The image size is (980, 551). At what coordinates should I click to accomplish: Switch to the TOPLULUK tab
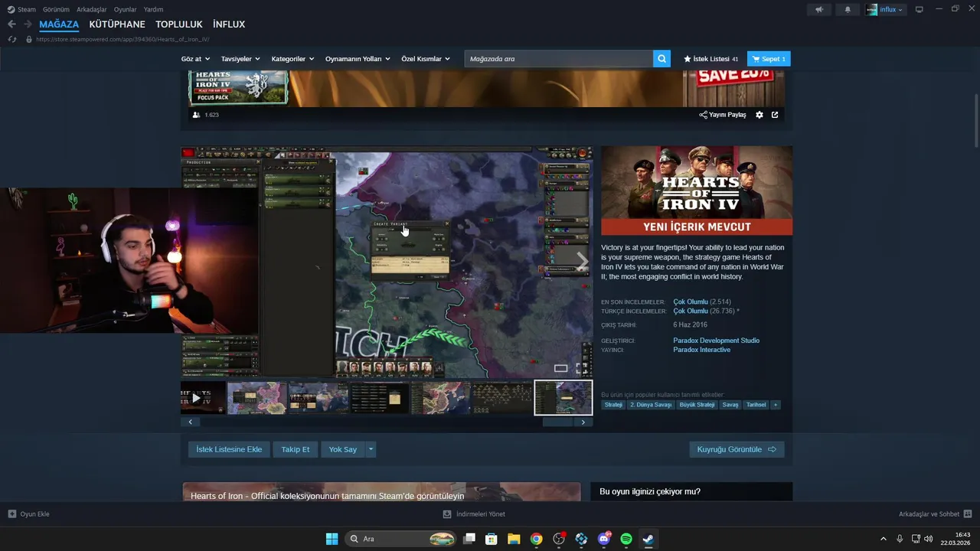[x=179, y=24]
